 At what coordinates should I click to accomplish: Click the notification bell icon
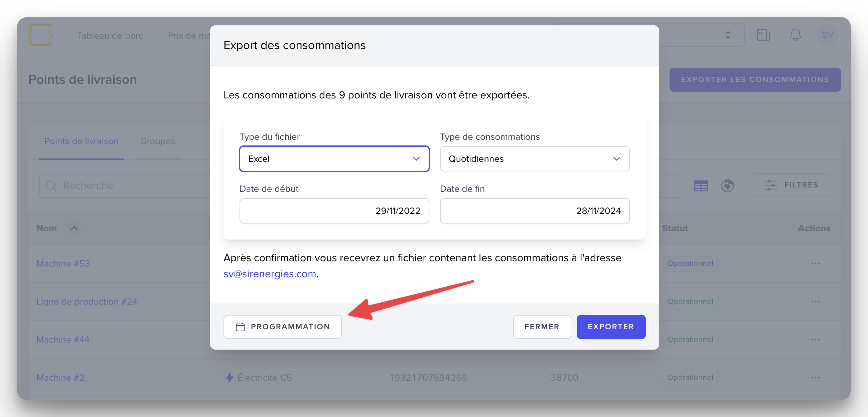(795, 35)
